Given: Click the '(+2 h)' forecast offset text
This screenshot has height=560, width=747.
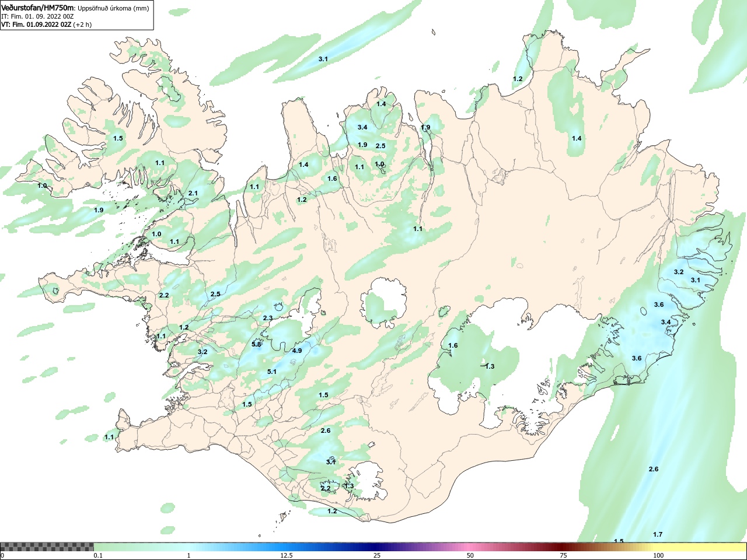Looking at the screenshot, I should pos(83,24).
